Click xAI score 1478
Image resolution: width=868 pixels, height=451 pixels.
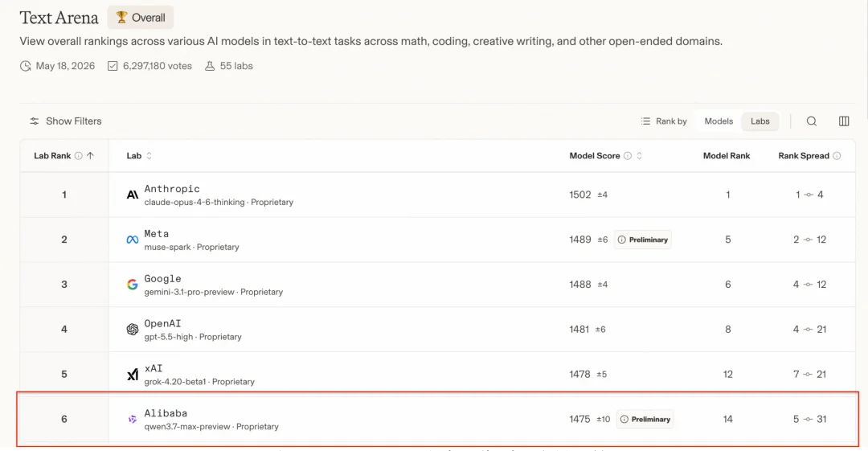[579, 374]
